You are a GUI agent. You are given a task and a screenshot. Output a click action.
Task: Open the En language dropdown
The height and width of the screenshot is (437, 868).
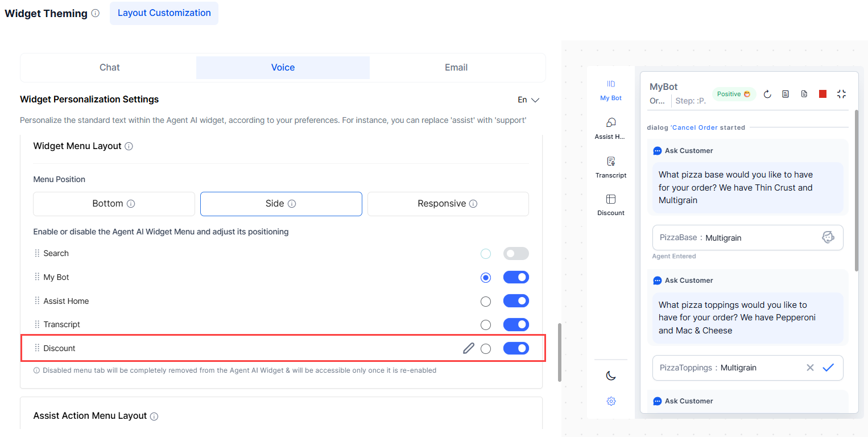pos(528,100)
